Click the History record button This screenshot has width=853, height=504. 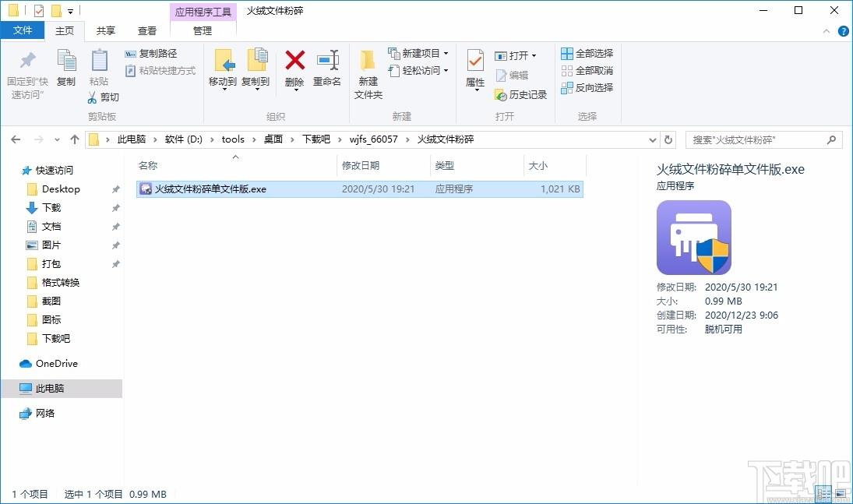point(520,95)
